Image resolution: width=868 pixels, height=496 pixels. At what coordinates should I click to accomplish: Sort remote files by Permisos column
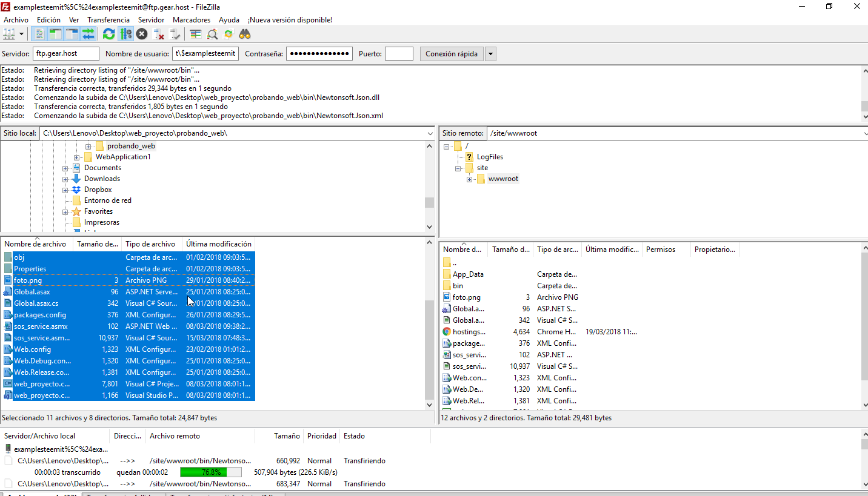(667, 249)
